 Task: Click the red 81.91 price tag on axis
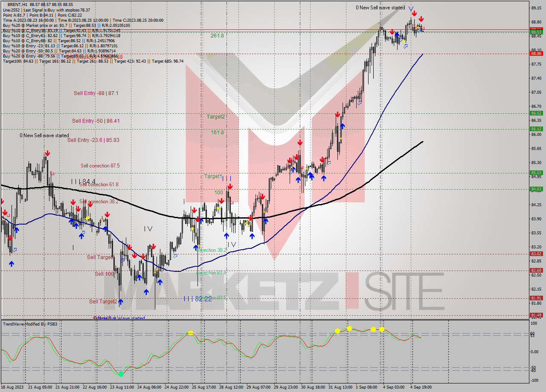tap(536, 298)
